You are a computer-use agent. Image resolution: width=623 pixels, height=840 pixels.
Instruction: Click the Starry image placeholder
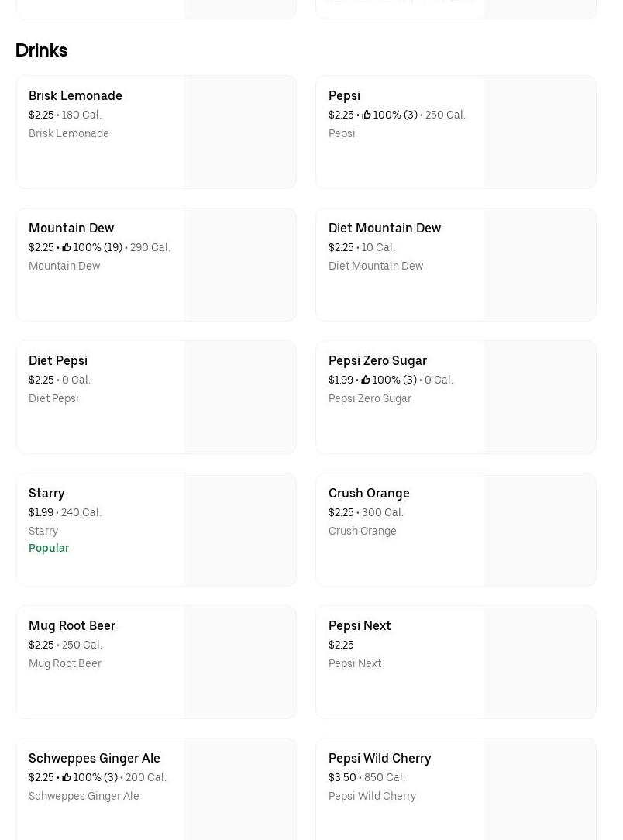coord(239,530)
